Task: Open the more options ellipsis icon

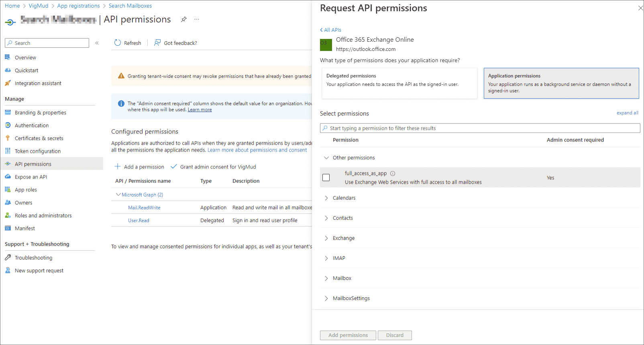Action: point(197,19)
